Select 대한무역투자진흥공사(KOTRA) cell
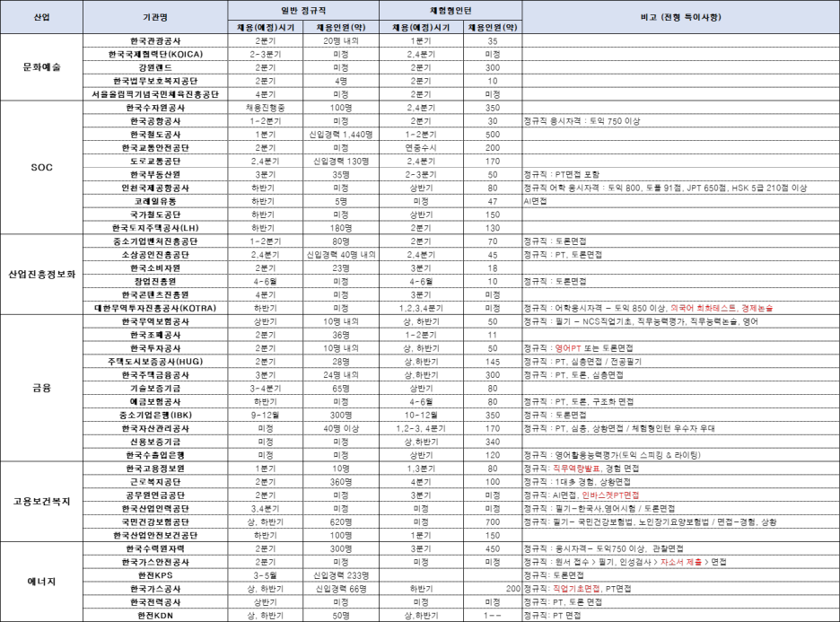The height and width of the screenshot is (622, 840). pyautogui.click(x=155, y=308)
